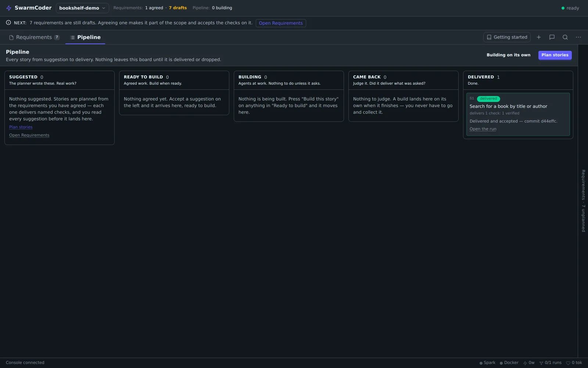Click the green delivered badge
Image resolution: width=588 pixels, height=368 pixels.
pyautogui.click(x=488, y=99)
